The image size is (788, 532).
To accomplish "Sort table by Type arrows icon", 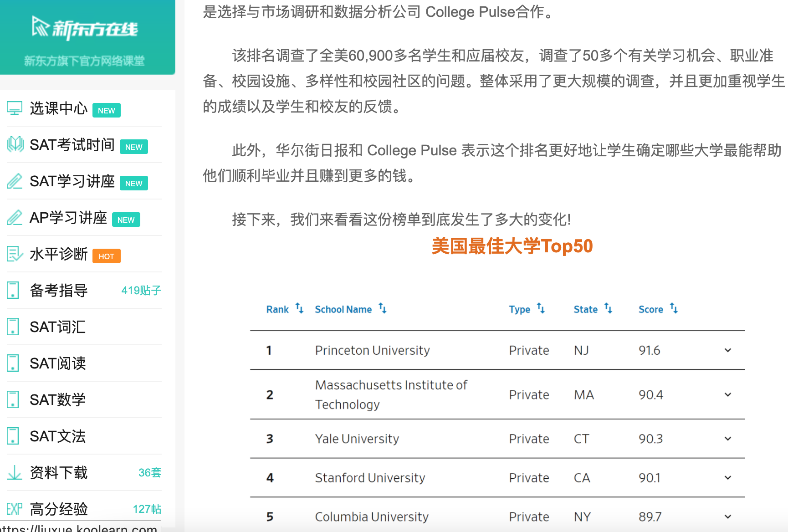I will click(541, 308).
